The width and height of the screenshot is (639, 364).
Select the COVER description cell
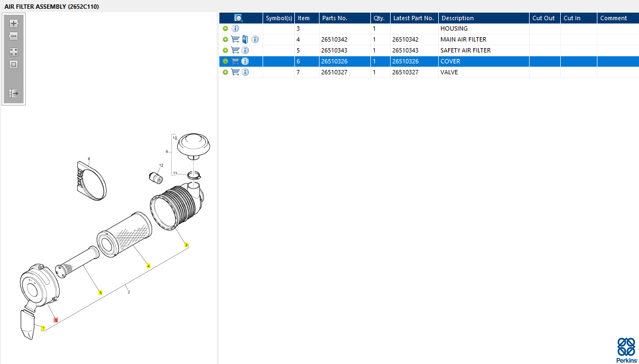click(484, 61)
